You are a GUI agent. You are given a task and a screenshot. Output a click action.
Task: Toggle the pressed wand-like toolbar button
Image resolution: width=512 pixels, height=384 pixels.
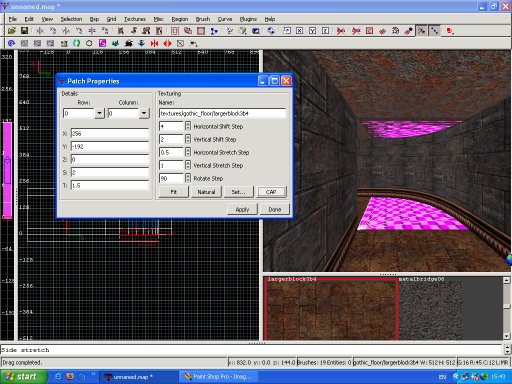pos(422,31)
